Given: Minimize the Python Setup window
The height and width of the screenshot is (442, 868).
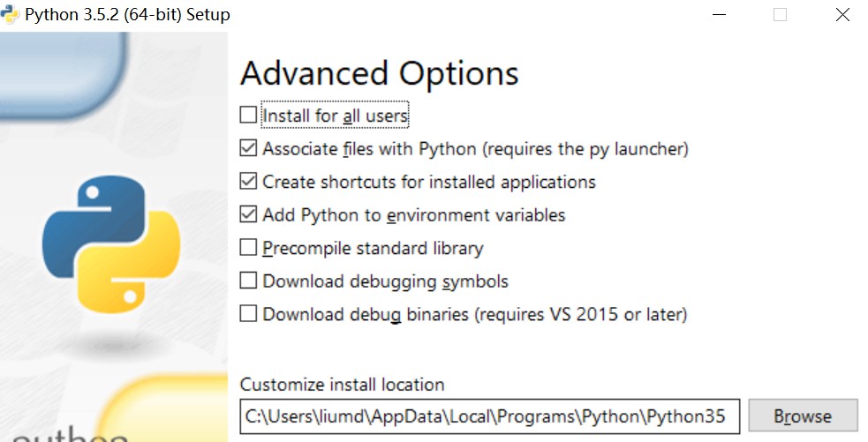Looking at the screenshot, I should tap(719, 15).
